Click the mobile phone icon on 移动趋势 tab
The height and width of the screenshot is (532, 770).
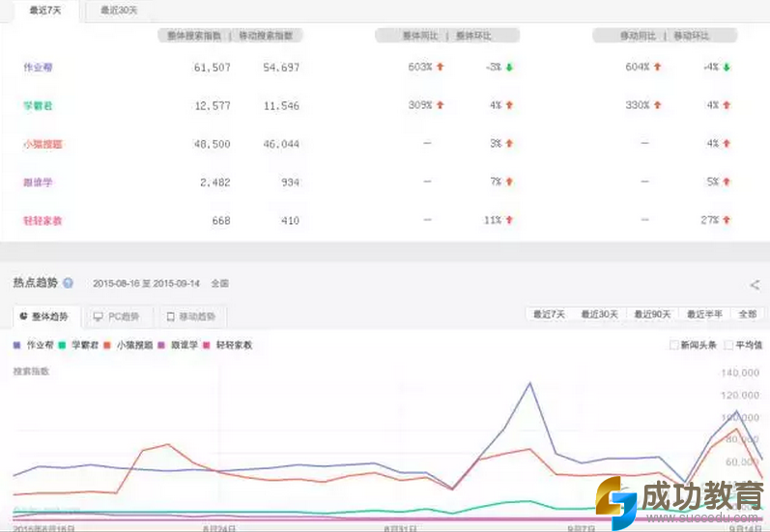pos(170,316)
